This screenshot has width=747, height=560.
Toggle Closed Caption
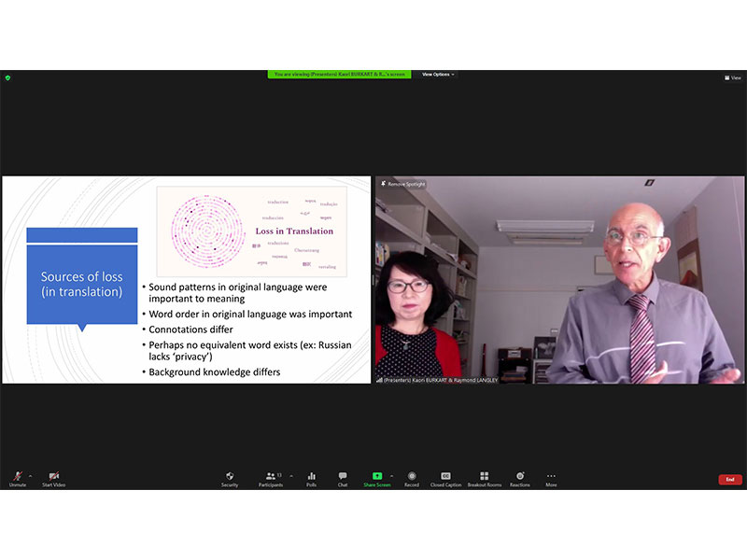(x=445, y=478)
